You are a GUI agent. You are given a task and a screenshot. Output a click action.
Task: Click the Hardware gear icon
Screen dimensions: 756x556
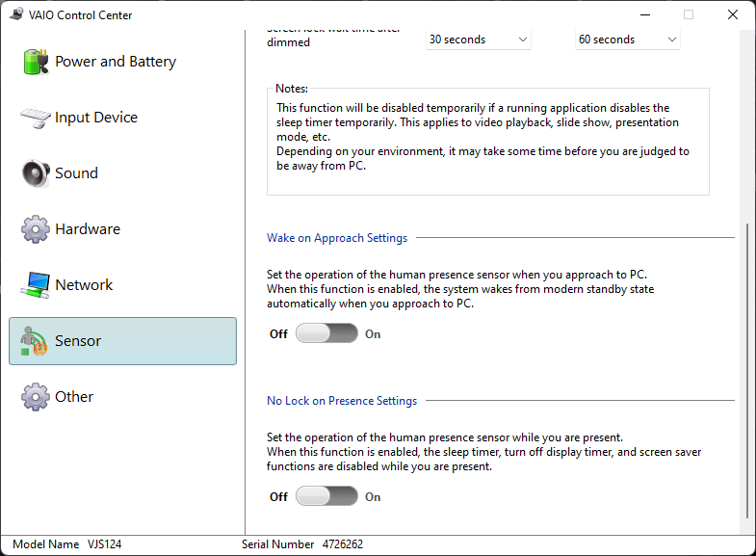coord(36,229)
